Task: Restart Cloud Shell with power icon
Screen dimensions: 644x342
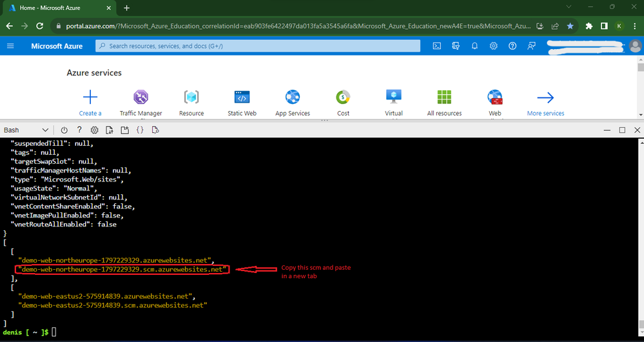Action: [x=64, y=130]
